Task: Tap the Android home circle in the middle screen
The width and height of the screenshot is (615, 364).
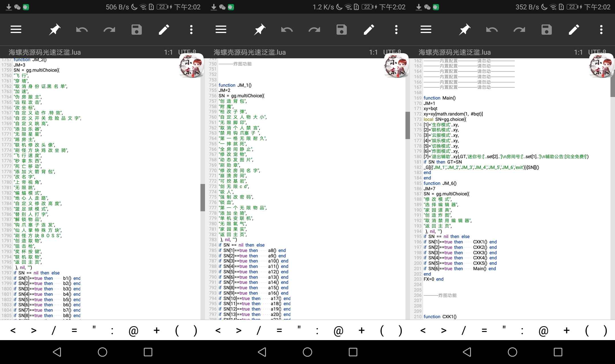Action: (x=307, y=352)
